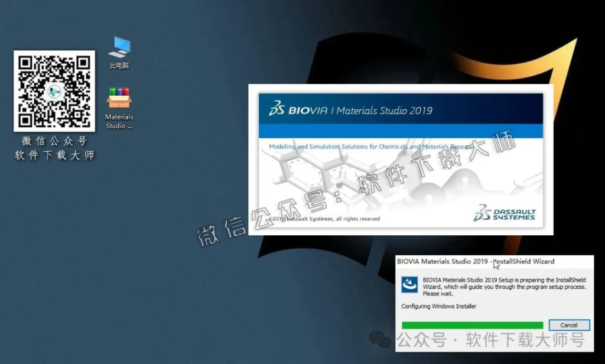The height and width of the screenshot is (364, 605).
Task: Click the 微信公众号 text below the QR code
Action: (x=54, y=141)
